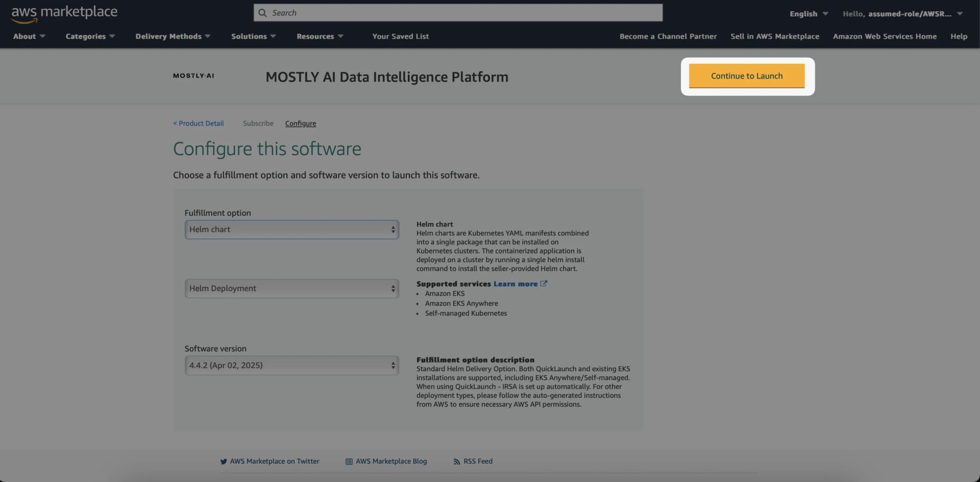Click the Amazon EKS list item
The width and height of the screenshot is (980, 482).
[445, 294]
